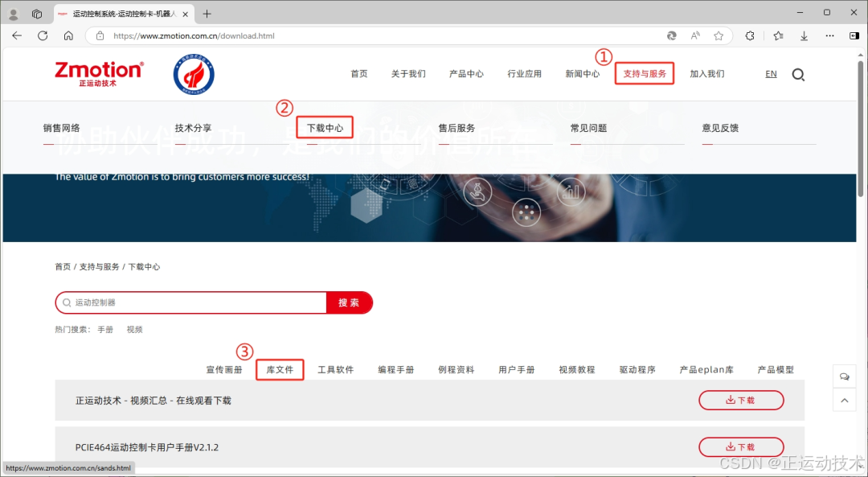Switch to the 用户手册 category tab
Screen dimensions: 868x477
517,369
